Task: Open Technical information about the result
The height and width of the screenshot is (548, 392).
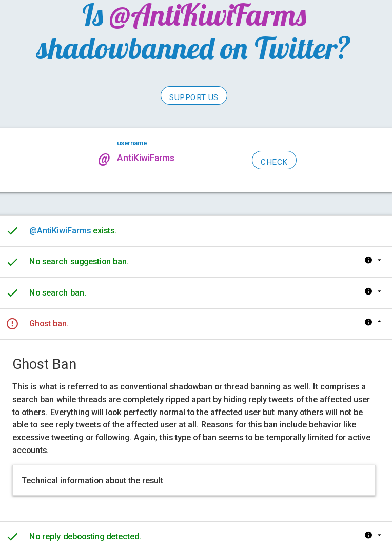Action: (194, 480)
